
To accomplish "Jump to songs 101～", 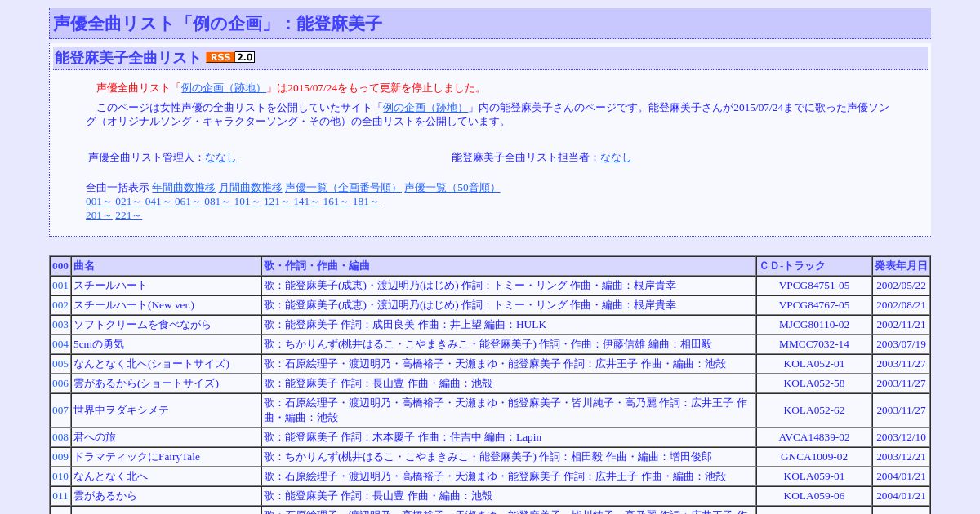I will pyautogui.click(x=247, y=202).
